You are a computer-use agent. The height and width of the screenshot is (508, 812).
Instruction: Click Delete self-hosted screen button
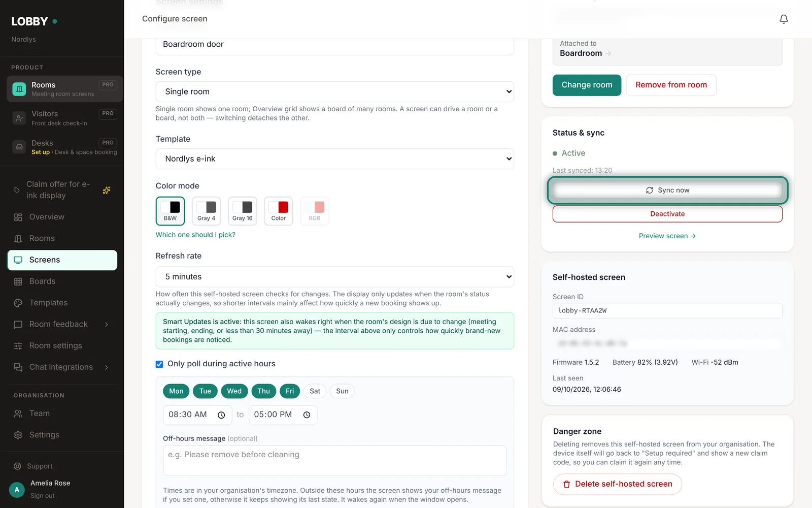[618, 484]
